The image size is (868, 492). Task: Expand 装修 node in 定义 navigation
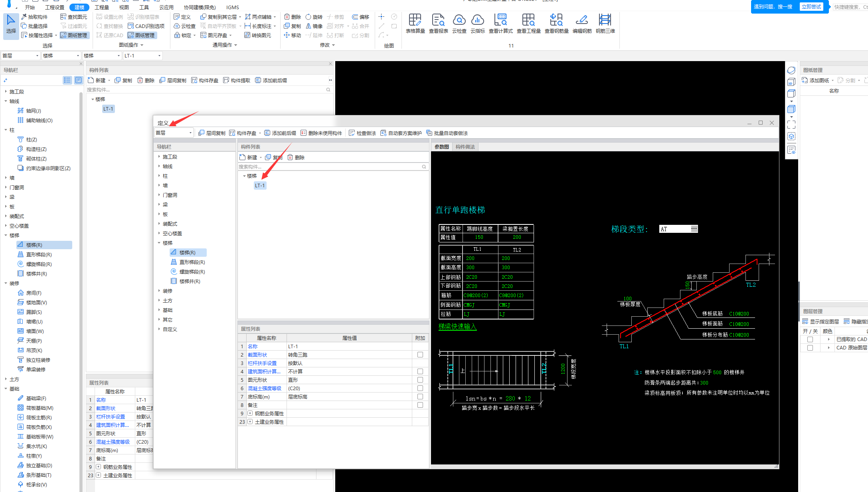click(x=159, y=291)
